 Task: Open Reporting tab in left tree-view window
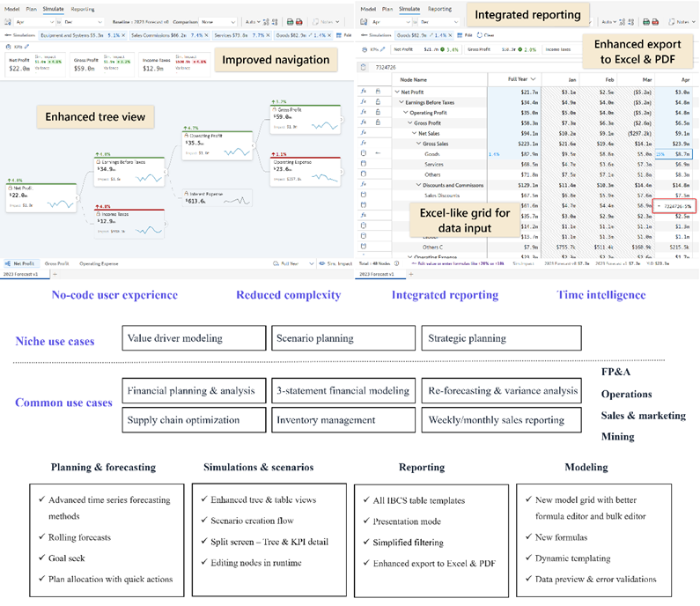click(x=83, y=9)
